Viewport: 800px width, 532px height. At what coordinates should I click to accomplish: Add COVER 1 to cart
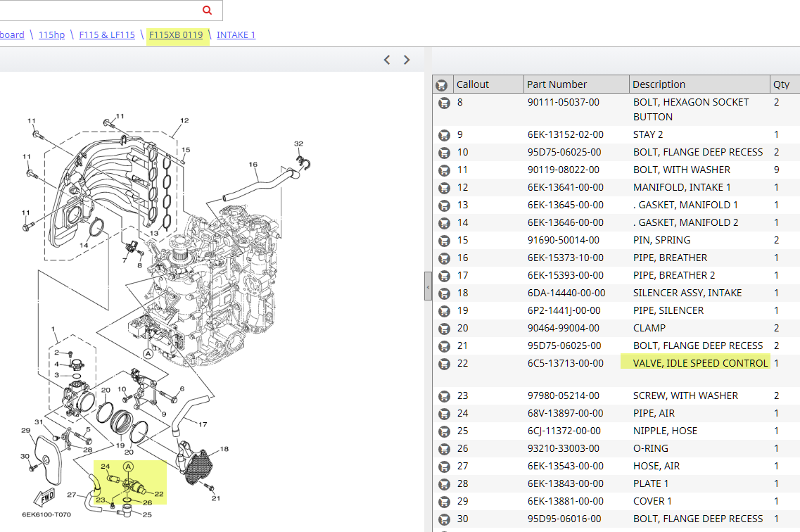(445, 502)
